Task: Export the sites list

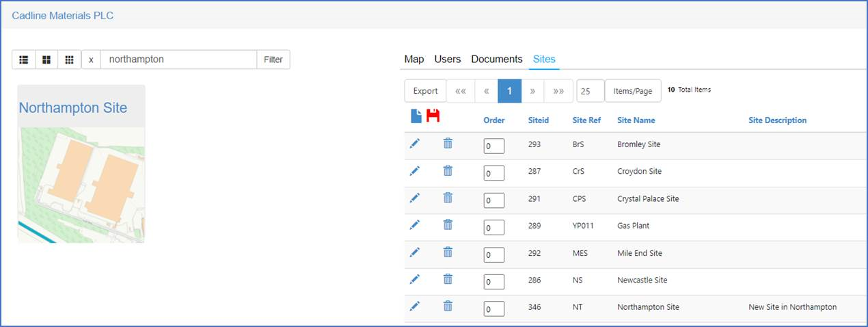Action: pyautogui.click(x=425, y=91)
